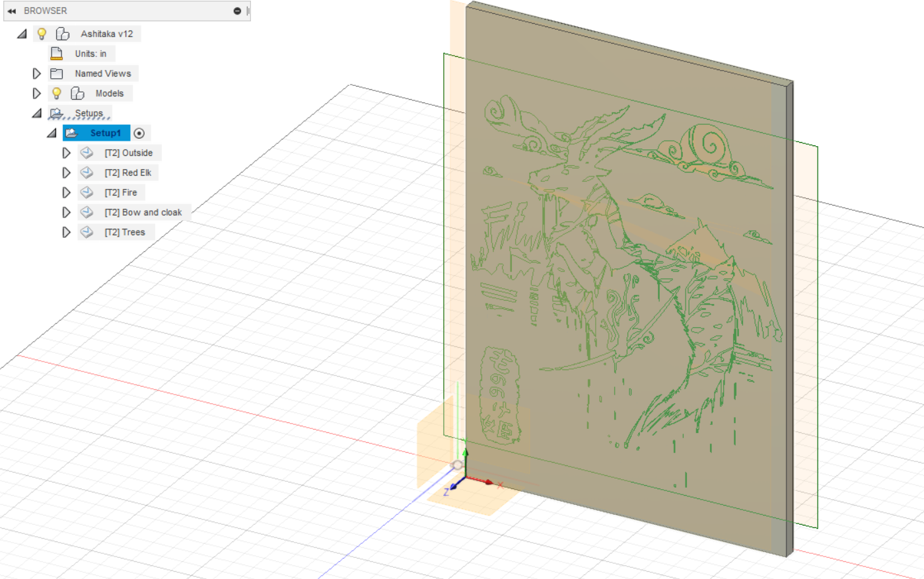Image resolution: width=924 pixels, height=579 pixels.
Task: Toggle the Models visibility lightbulb
Action: pos(57,93)
